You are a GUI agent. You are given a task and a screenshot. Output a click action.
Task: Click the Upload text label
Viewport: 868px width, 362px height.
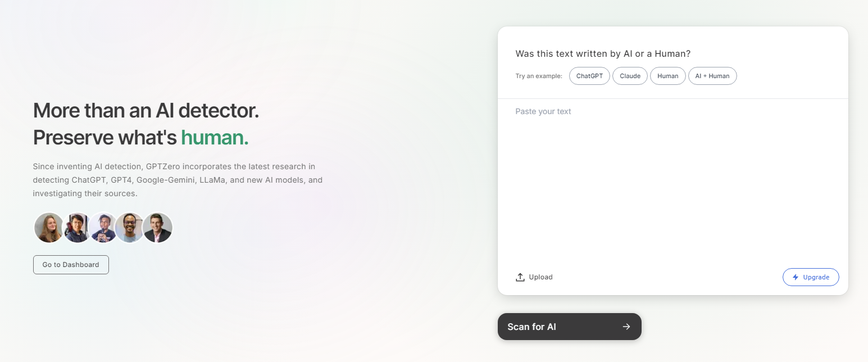[x=540, y=277]
